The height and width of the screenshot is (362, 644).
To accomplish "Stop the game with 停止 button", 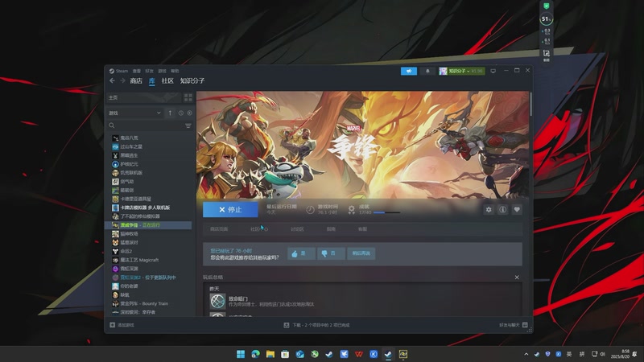I will pyautogui.click(x=230, y=209).
